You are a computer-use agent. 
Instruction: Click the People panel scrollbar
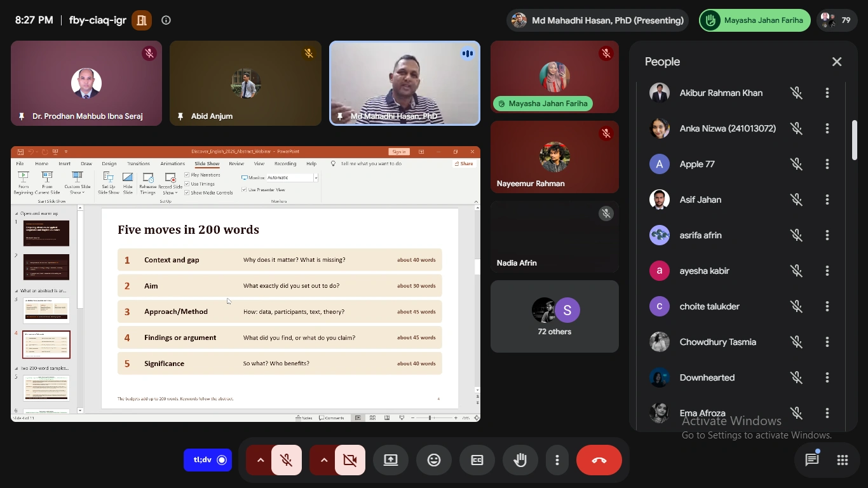855,140
